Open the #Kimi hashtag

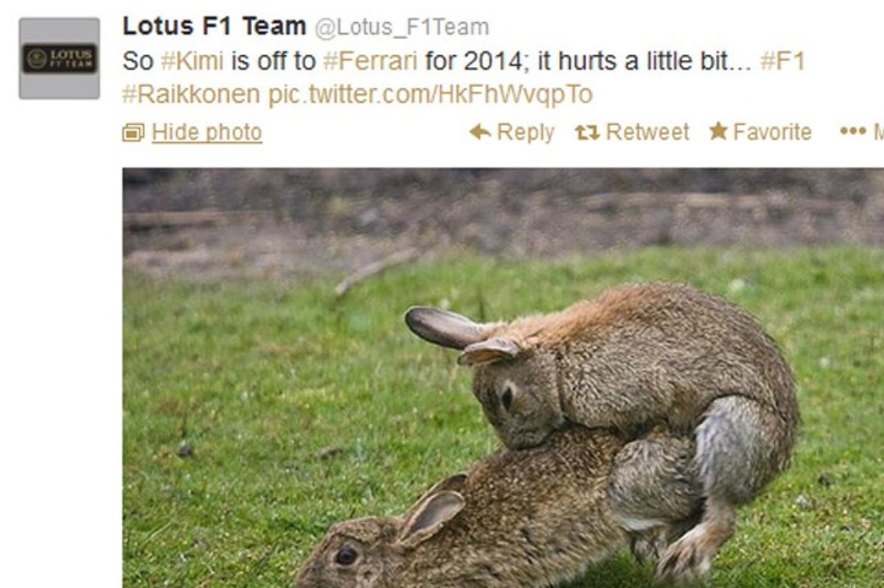pos(192,61)
